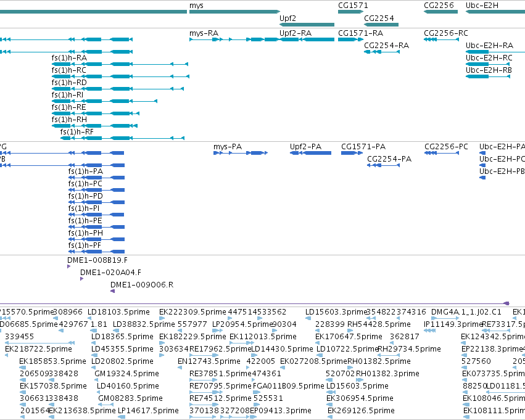Click the CG1571 gene label

pos(353,6)
